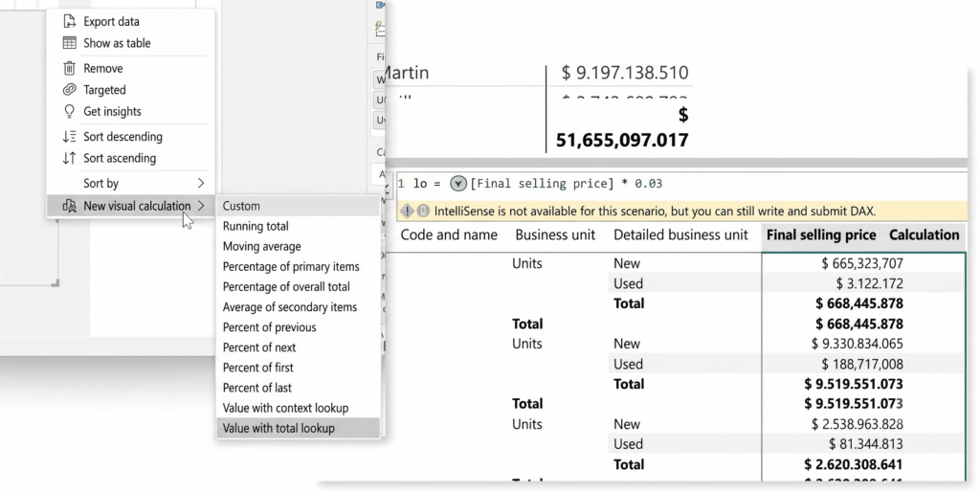The image size is (980, 492).
Task: Click inside the DAX formula input
Action: (681, 184)
